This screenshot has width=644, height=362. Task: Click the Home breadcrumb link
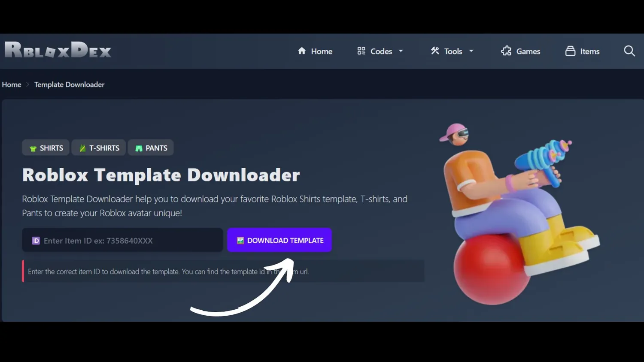point(12,84)
